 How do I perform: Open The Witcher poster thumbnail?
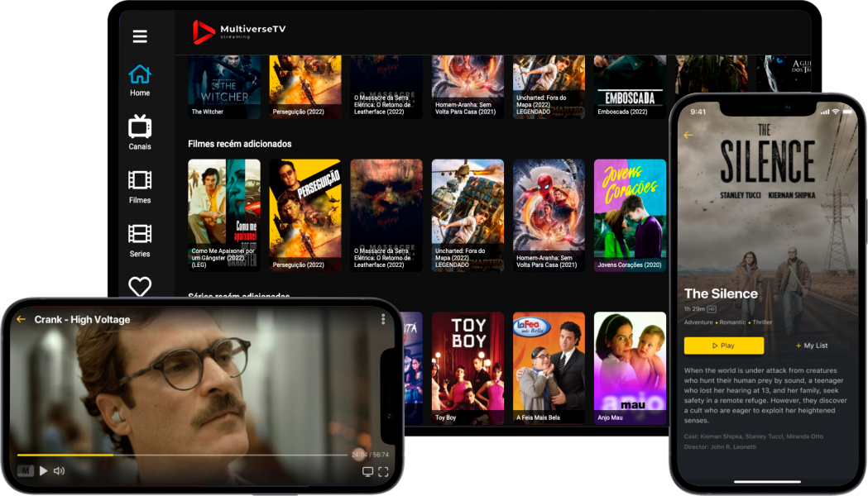pyautogui.click(x=224, y=87)
